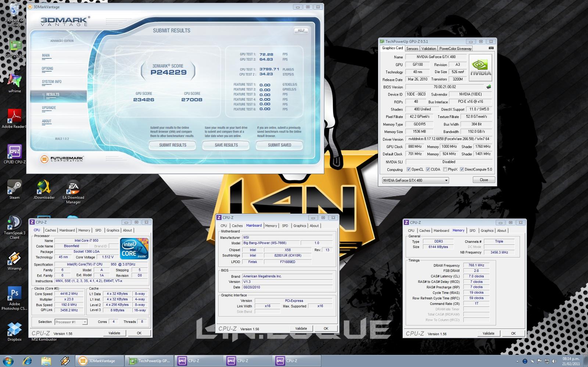Click the SUBMIT RESULTS button
This screenshot has width=588, height=367.
click(173, 145)
